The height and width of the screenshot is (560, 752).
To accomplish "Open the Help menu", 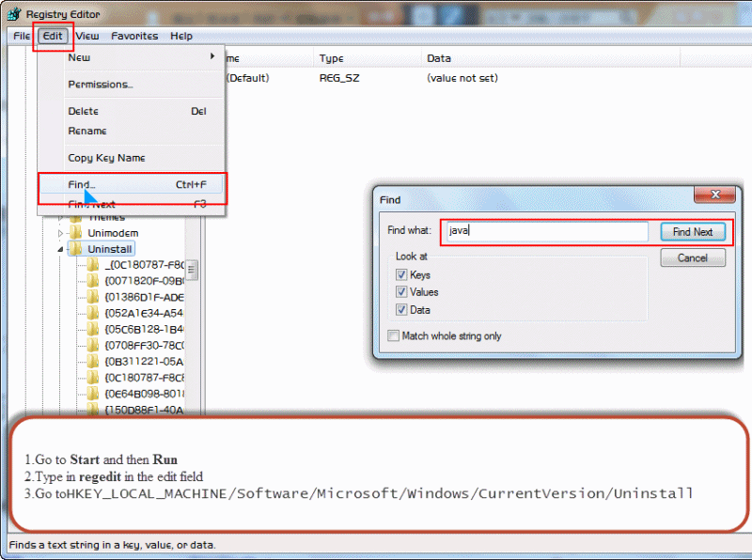I will tap(181, 36).
